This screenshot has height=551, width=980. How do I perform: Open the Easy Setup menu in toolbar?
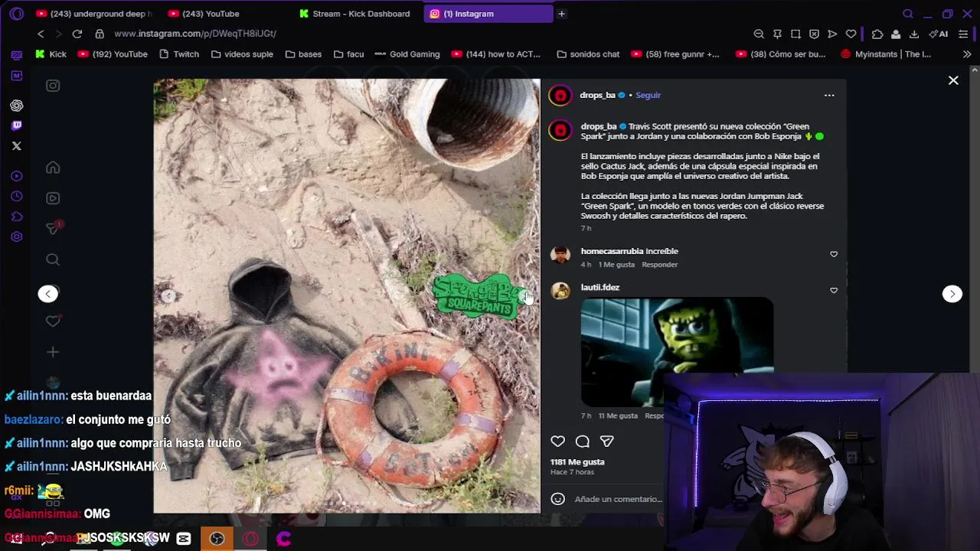pos(963,34)
